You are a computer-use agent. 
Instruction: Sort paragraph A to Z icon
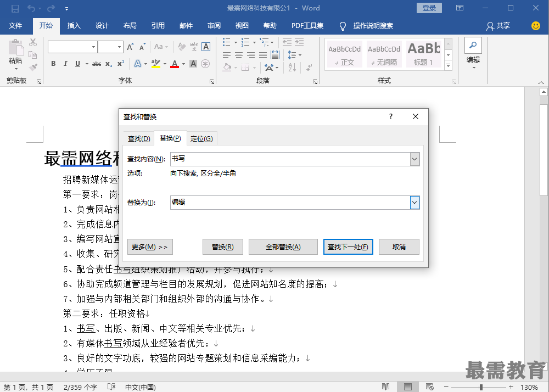[293, 67]
